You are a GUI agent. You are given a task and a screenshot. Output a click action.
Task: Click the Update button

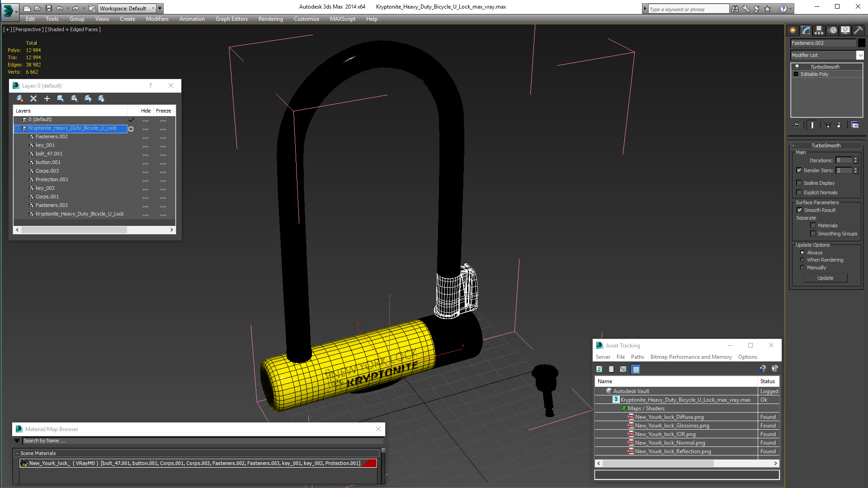(826, 278)
